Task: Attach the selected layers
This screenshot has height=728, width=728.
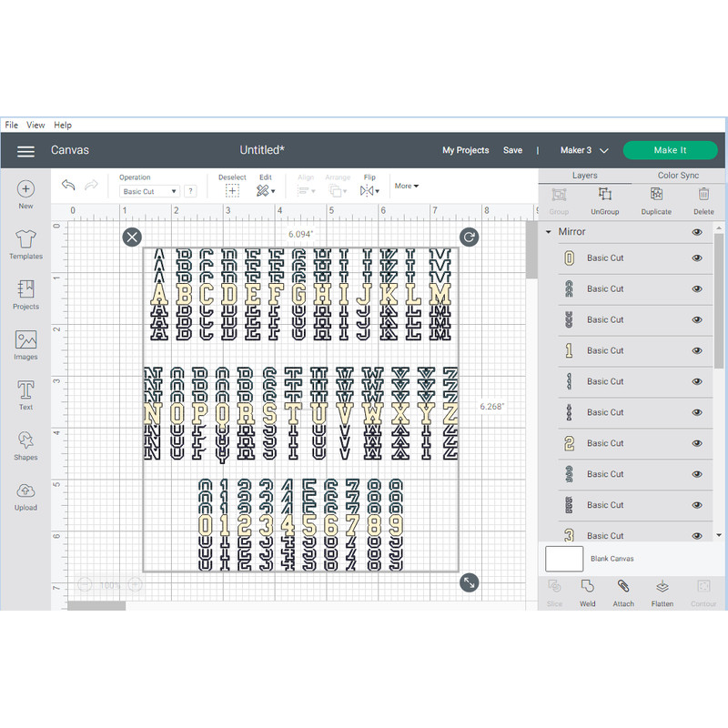Action: (x=623, y=591)
